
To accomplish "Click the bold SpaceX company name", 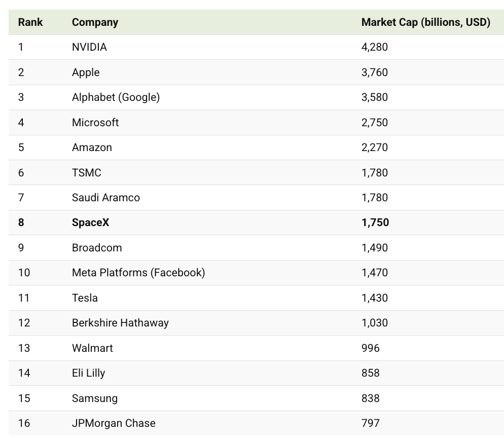I will click(90, 223).
